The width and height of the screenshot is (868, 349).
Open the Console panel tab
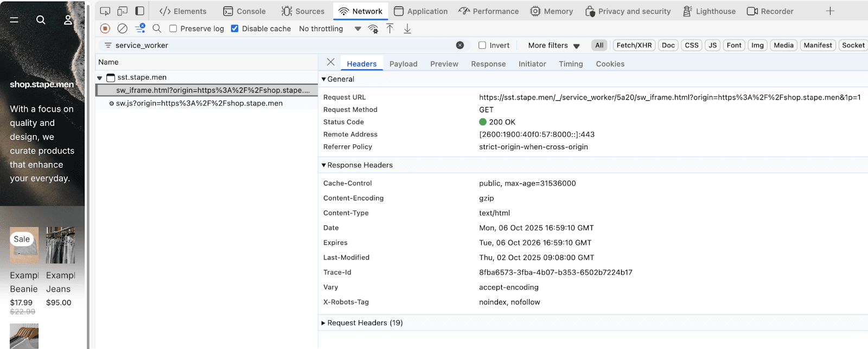[x=245, y=11]
